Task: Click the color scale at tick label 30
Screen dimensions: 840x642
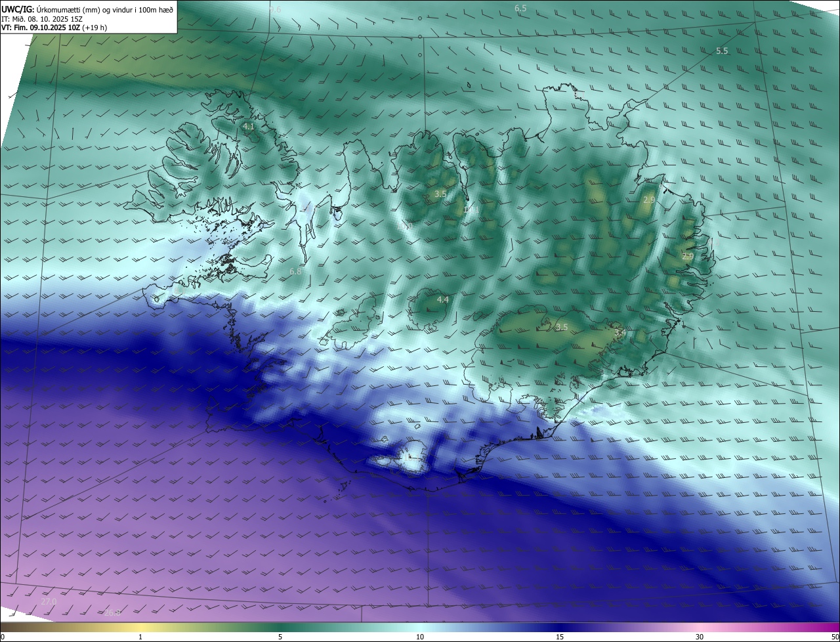Action: pos(700,637)
